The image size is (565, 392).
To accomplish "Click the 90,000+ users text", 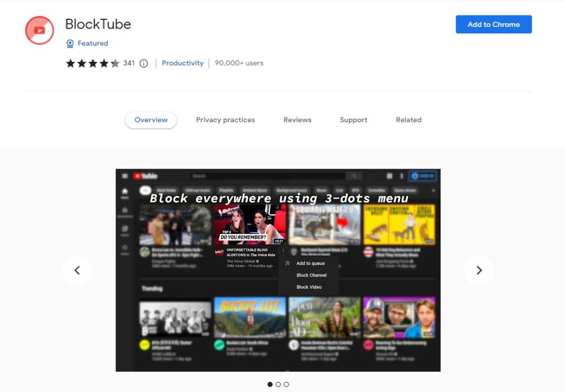I will click(239, 63).
